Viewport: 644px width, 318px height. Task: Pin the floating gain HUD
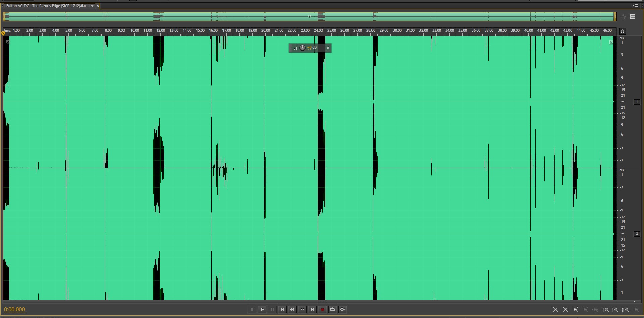328,48
